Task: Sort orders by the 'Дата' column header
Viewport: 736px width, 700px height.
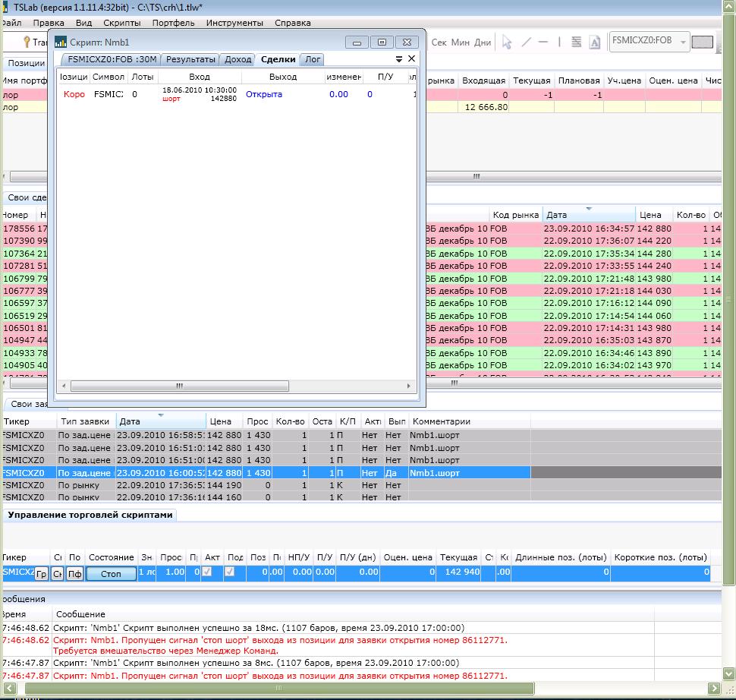Action: pos(131,421)
